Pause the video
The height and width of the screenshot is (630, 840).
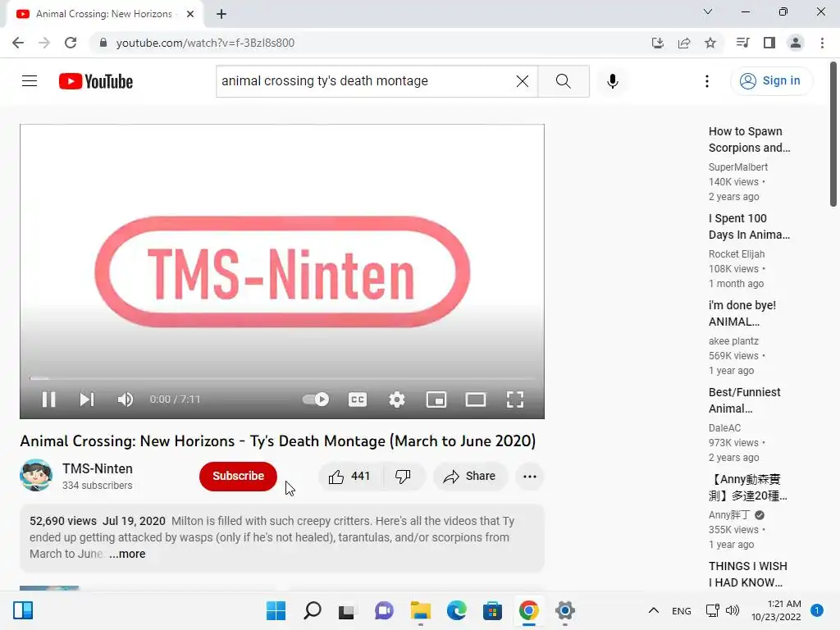(48, 399)
